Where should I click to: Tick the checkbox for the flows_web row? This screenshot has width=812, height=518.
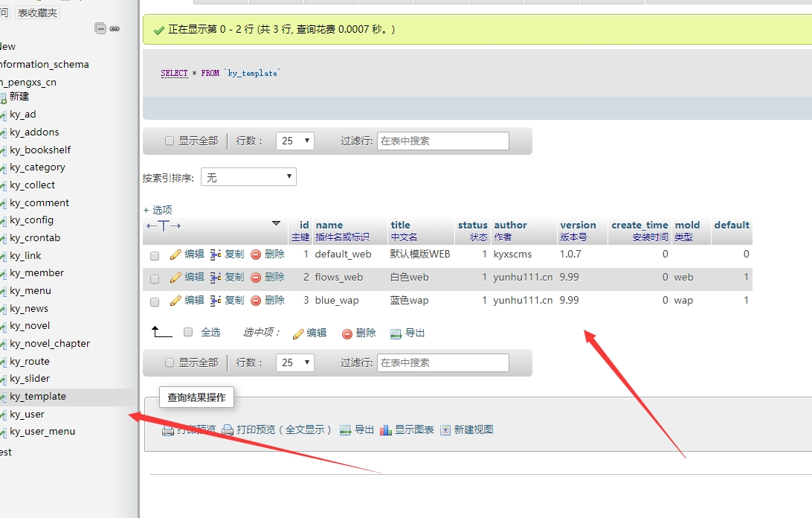(x=155, y=278)
